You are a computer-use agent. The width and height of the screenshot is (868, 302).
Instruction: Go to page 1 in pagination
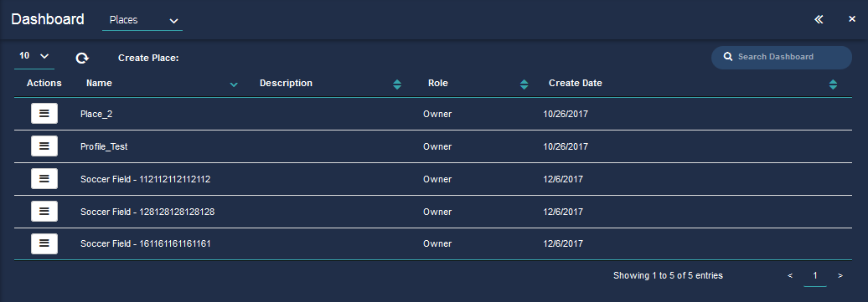click(815, 275)
